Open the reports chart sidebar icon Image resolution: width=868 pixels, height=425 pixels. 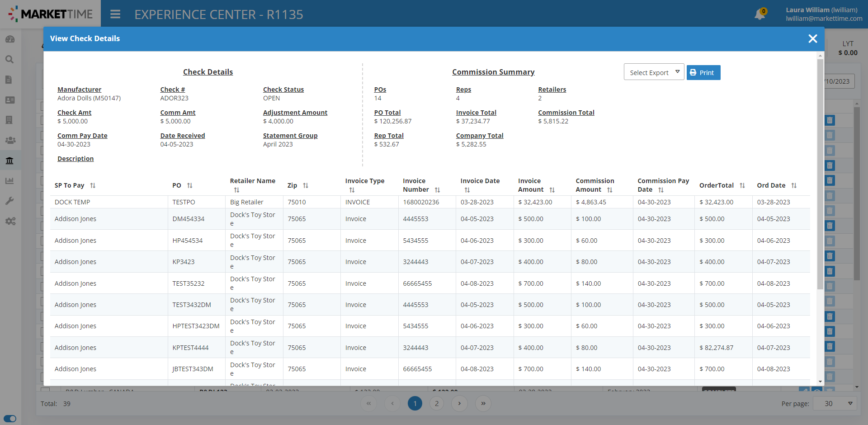click(9, 181)
